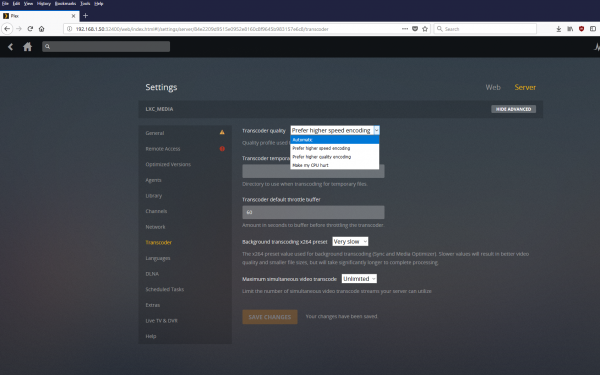Select Transcoder in the sidebar
The height and width of the screenshot is (375, 600).
[x=158, y=243]
